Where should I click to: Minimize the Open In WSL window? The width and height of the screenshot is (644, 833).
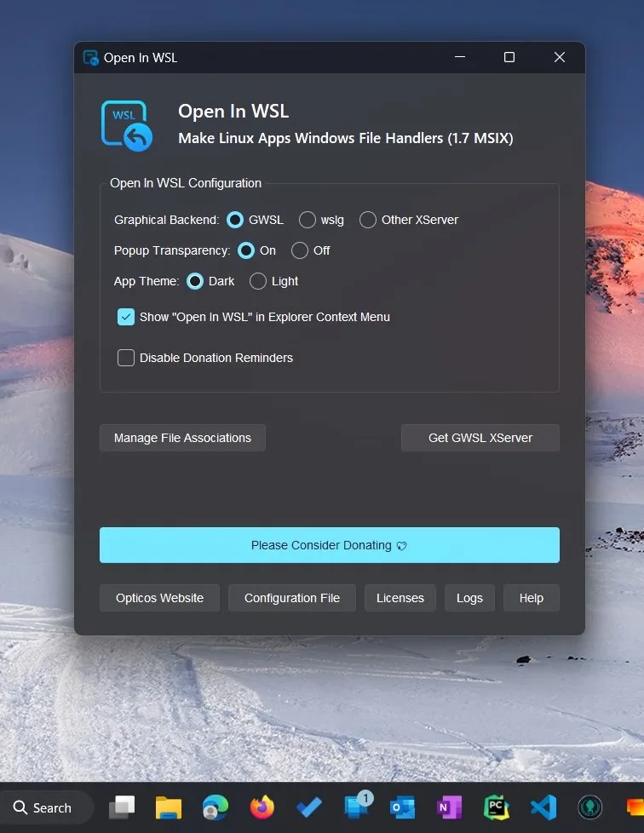coord(460,57)
